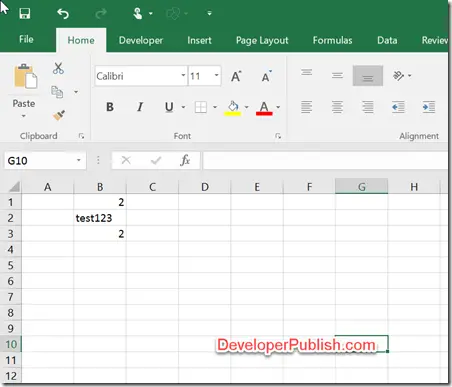Open Orientation dropdown arrow
This screenshot has width=452, height=387.
pos(410,76)
